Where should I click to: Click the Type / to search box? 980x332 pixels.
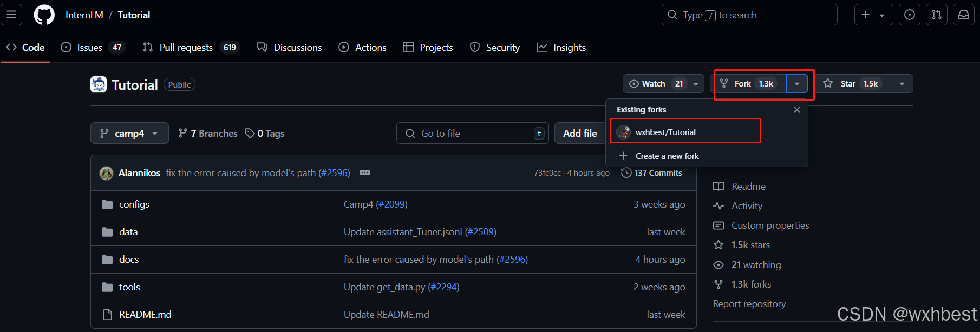point(749,15)
